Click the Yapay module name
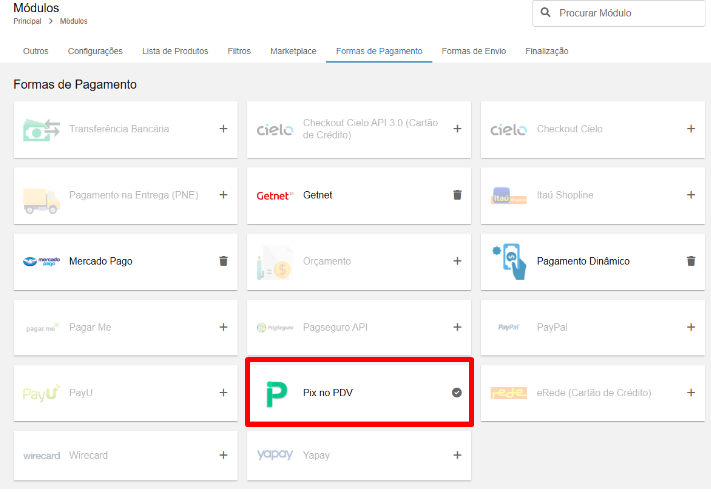The height and width of the screenshot is (493, 711). click(x=316, y=455)
